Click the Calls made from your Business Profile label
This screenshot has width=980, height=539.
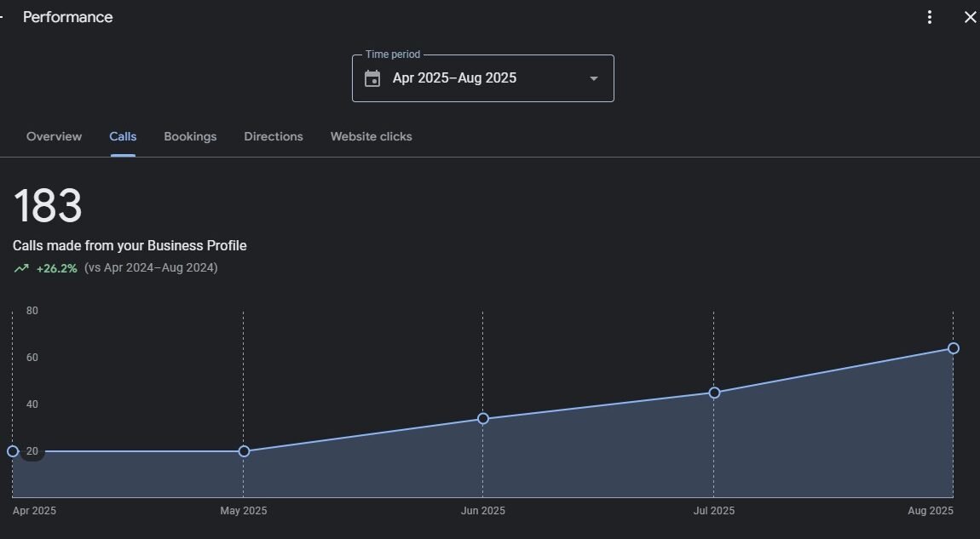[x=130, y=245]
